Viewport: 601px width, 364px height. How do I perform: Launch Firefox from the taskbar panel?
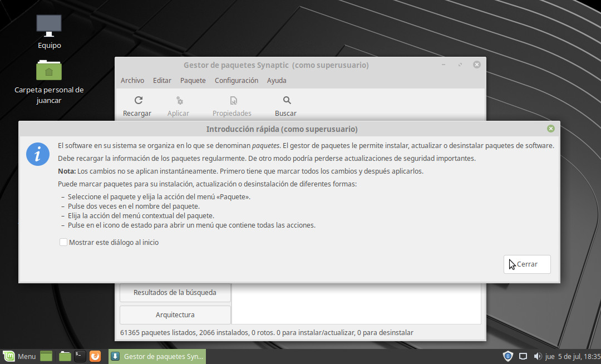click(96, 356)
